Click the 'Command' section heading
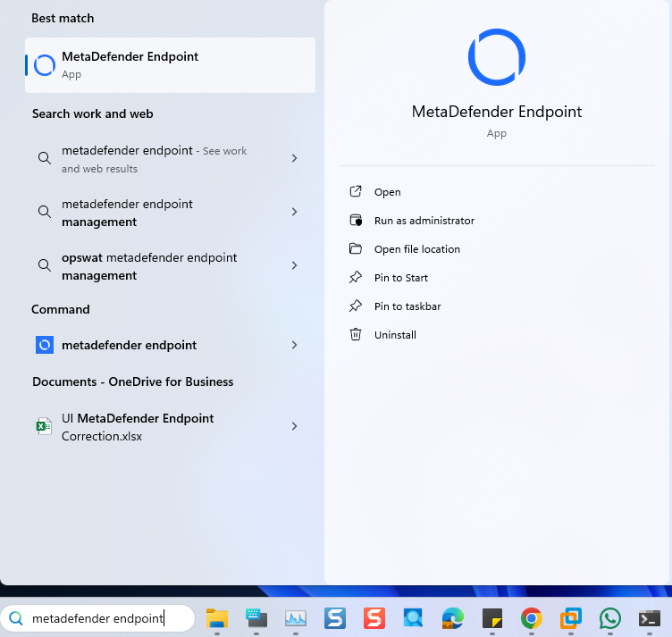Screen dimensions: 672x637 (61, 309)
